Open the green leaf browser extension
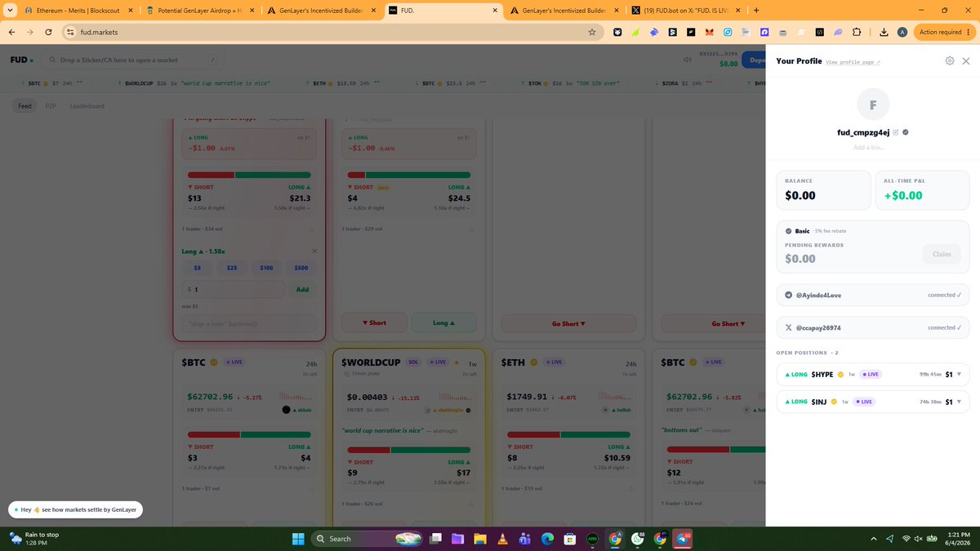The image size is (980, 551). pos(636,32)
